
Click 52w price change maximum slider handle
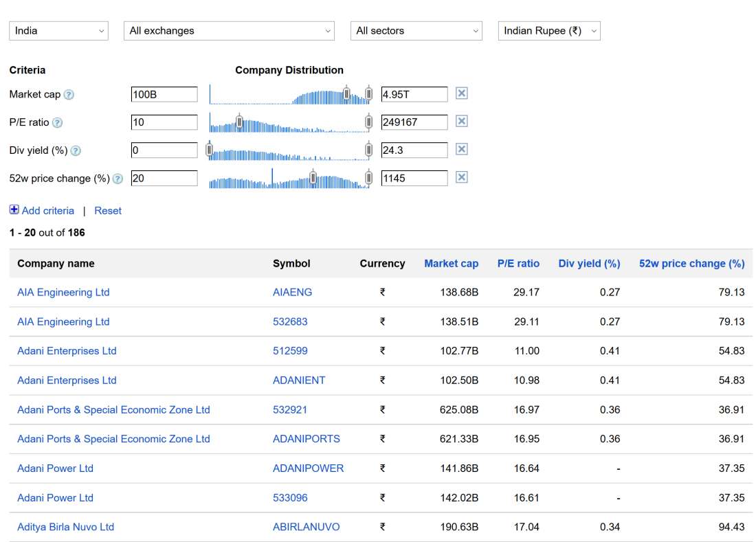tap(369, 177)
